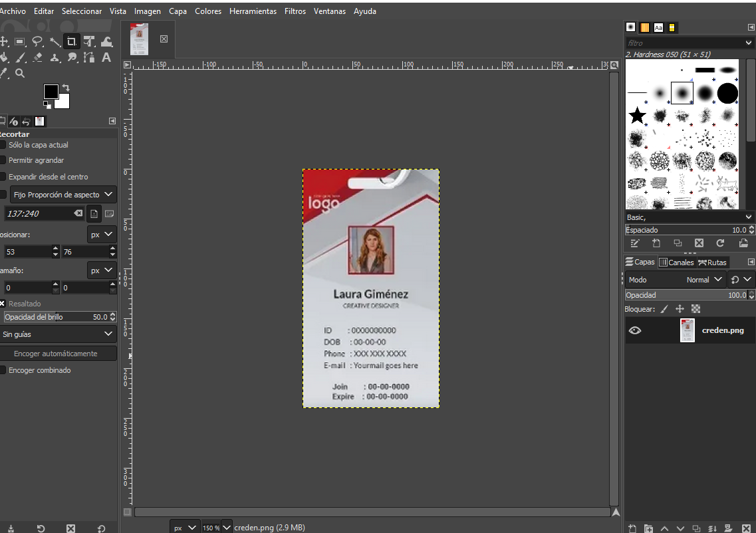Viewport: 756px width, 533px height.
Task: Open the Filtros menu
Action: tap(295, 11)
